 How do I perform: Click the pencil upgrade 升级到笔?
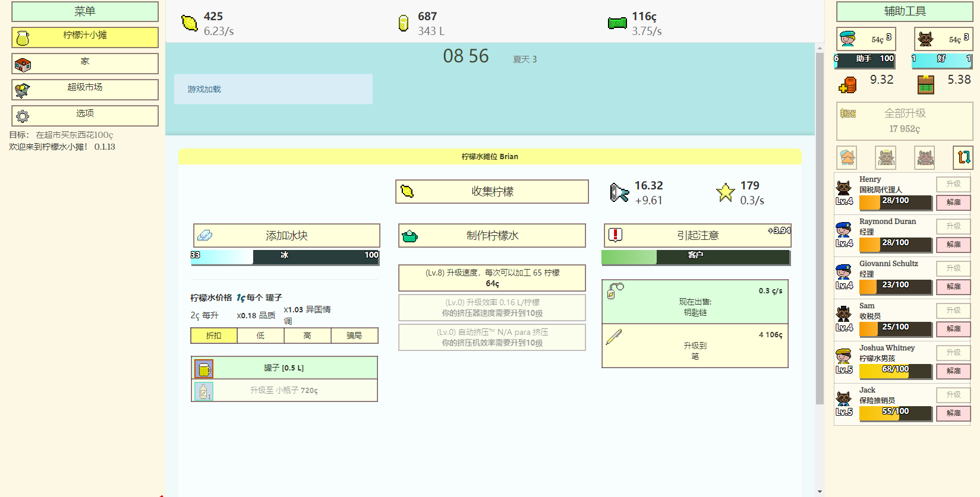coord(695,346)
